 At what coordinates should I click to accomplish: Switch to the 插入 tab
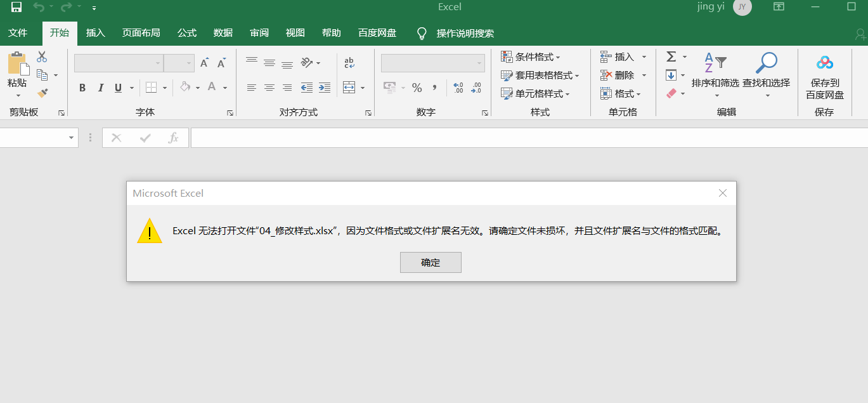click(96, 33)
